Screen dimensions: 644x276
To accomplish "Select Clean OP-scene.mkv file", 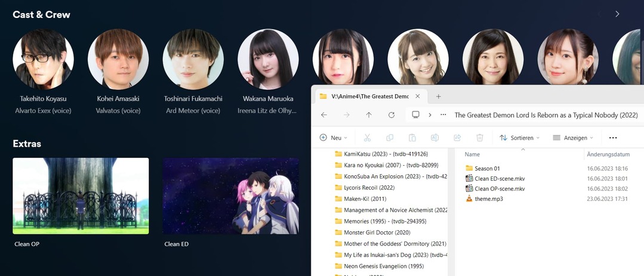I will pyautogui.click(x=495, y=188).
